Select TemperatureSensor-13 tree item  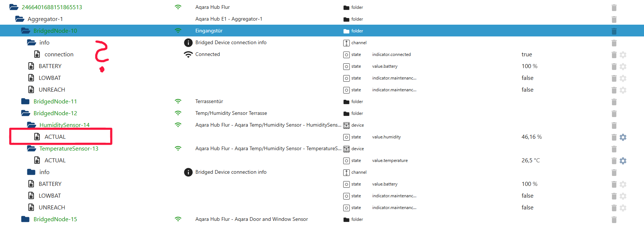(x=69, y=149)
